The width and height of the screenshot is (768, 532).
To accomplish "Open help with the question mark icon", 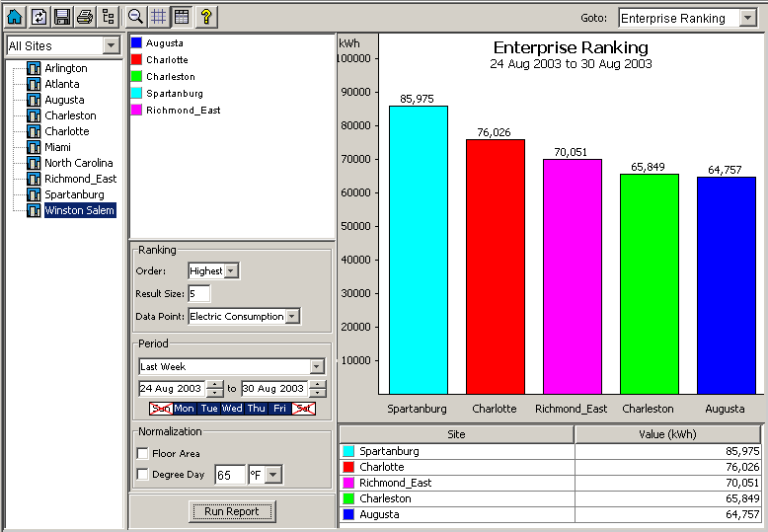I will pos(205,17).
